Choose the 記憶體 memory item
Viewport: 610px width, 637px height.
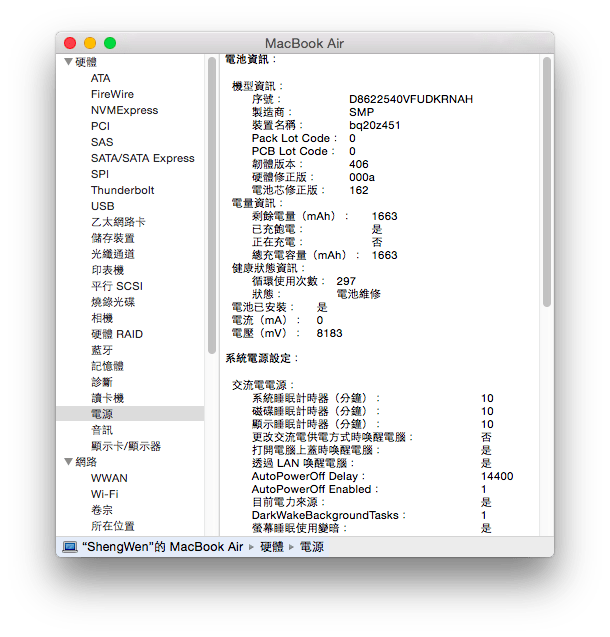coord(107,366)
